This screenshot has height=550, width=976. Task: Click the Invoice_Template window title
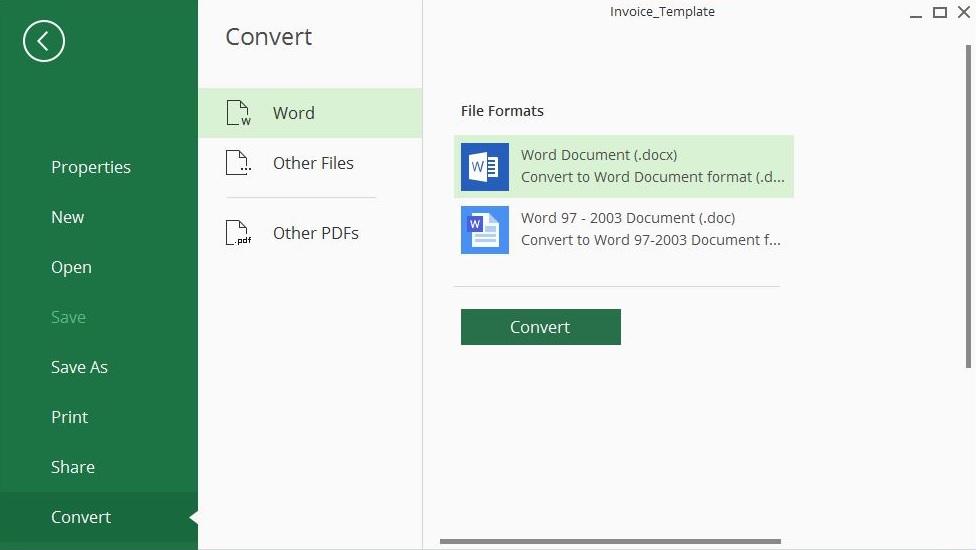(662, 12)
